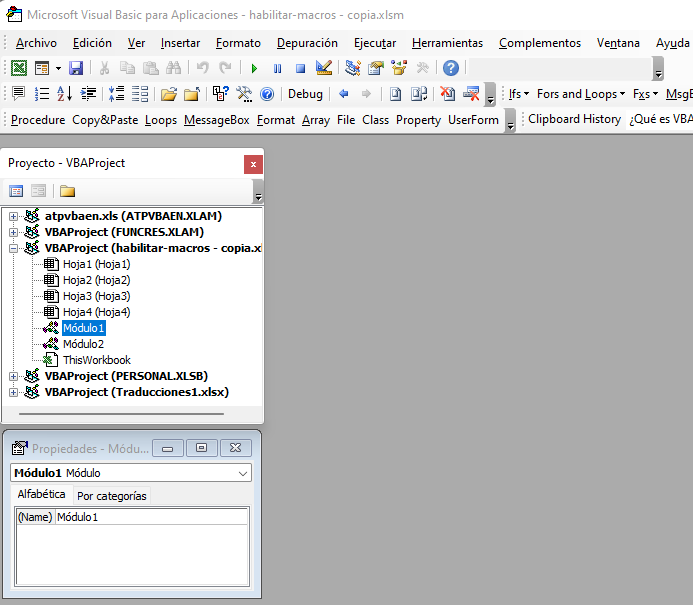Click the Break pause icon
Screen dimensions: 693x605
click(x=277, y=68)
